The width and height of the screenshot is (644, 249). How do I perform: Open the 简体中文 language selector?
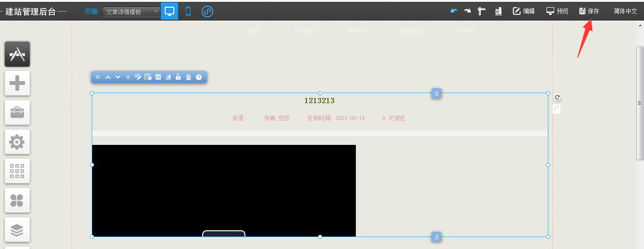(x=625, y=11)
